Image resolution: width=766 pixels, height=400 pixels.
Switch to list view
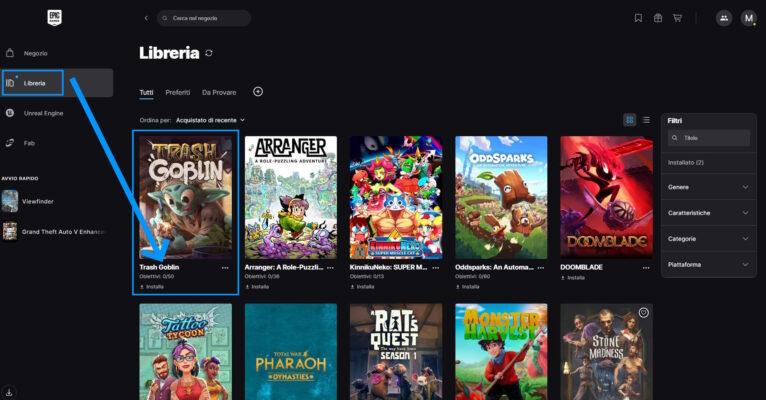[x=646, y=120]
